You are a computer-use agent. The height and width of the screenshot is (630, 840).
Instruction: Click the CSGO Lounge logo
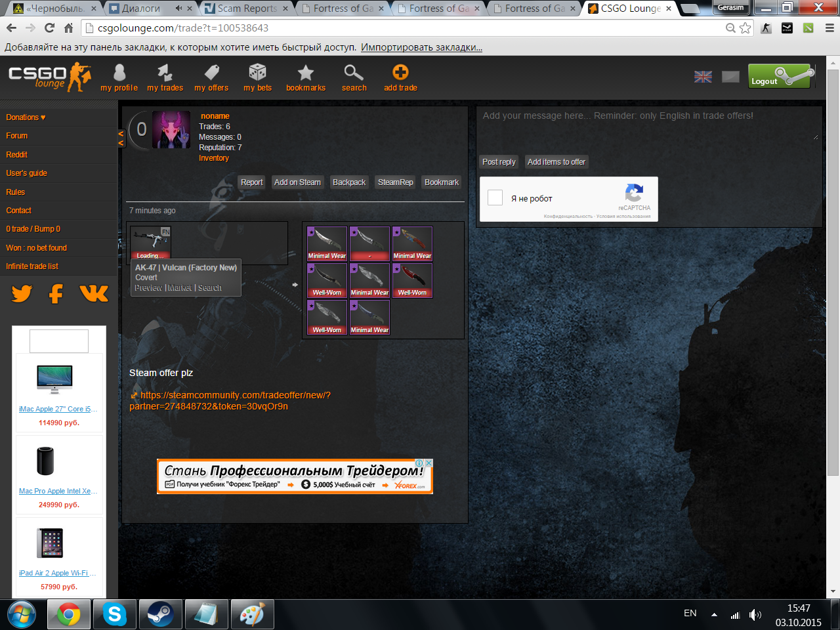pyautogui.click(x=49, y=77)
